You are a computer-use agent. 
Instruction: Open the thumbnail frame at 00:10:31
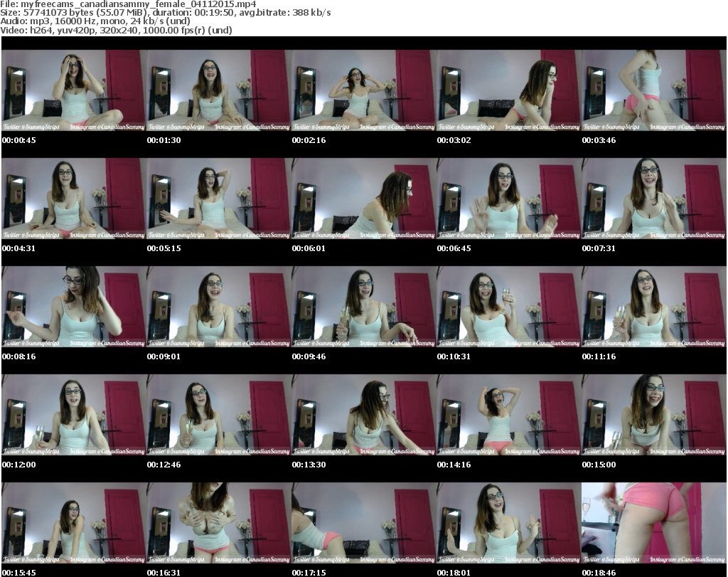point(509,307)
